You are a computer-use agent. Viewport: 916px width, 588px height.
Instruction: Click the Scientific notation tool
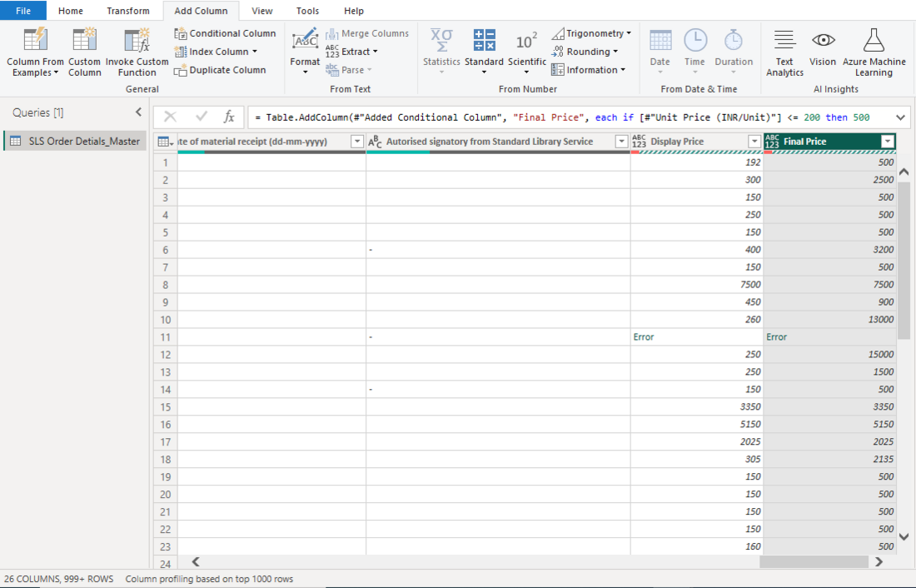pyautogui.click(x=527, y=52)
